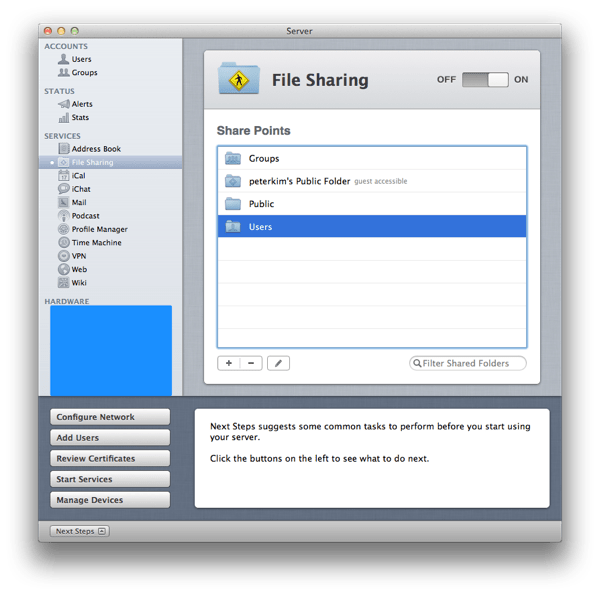Add a share point with plus button
Viewport: 600px width, 595px height.
pyautogui.click(x=228, y=363)
